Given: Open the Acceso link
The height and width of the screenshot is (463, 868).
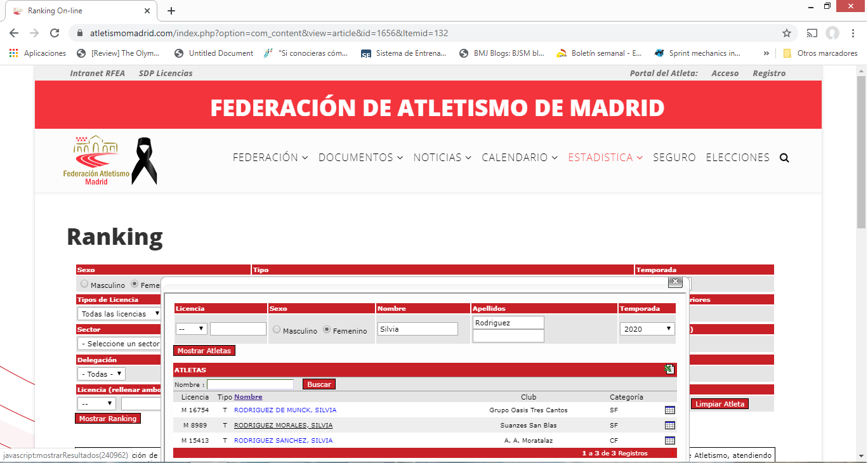Looking at the screenshot, I should (725, 74).
